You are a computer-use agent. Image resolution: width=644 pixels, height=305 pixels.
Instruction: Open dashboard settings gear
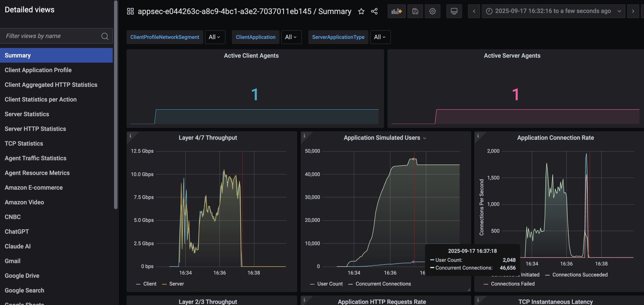click(432, 11)
